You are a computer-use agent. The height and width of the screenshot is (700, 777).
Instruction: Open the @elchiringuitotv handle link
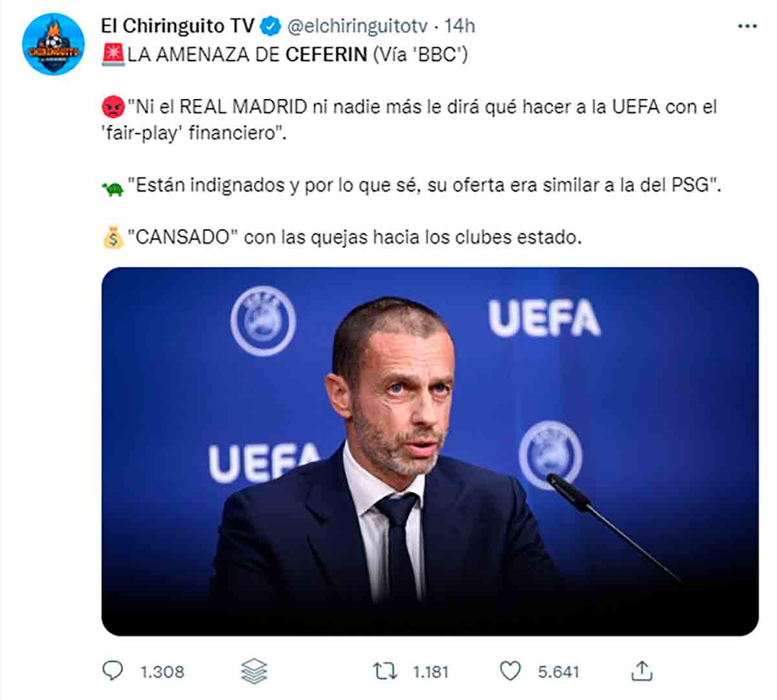click(x=357, y=26)
